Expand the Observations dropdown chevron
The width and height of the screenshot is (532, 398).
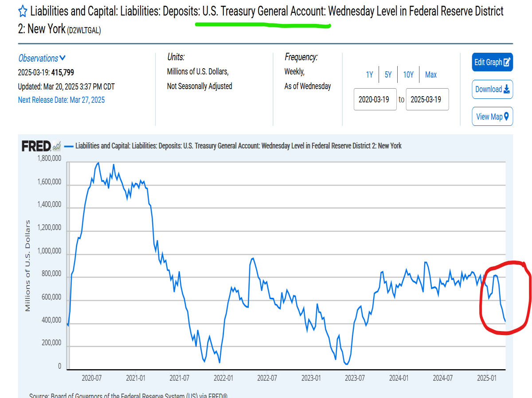(x=63, y=58)
